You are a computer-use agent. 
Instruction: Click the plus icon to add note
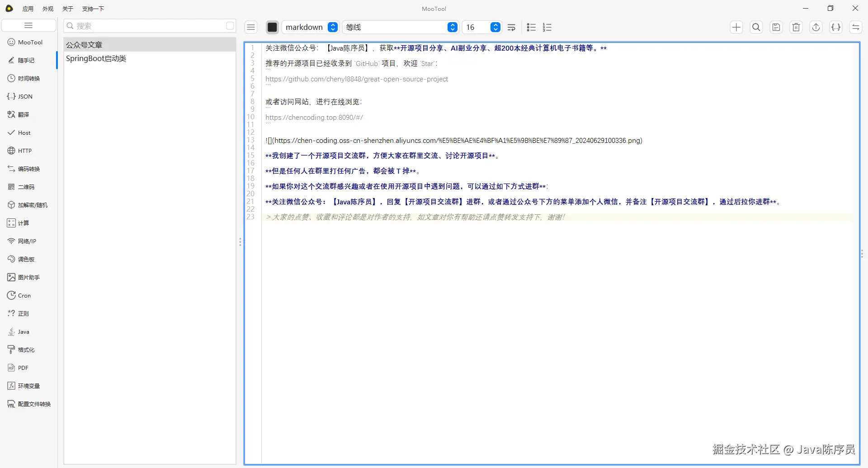(x=736, y=27)
